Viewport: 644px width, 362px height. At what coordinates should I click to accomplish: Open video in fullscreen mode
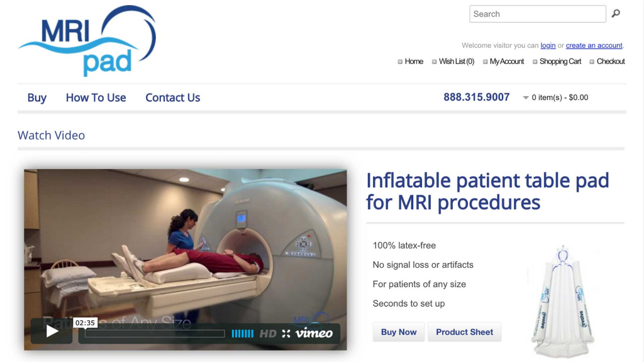[x=286, y=334]
